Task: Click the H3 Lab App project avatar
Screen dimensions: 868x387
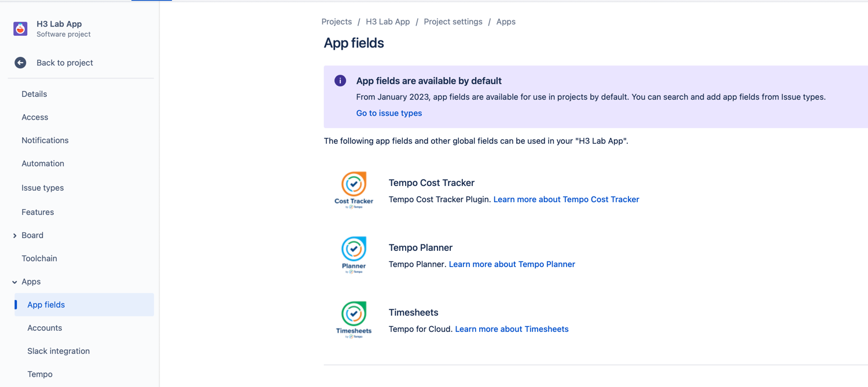Action: [20, 28]
